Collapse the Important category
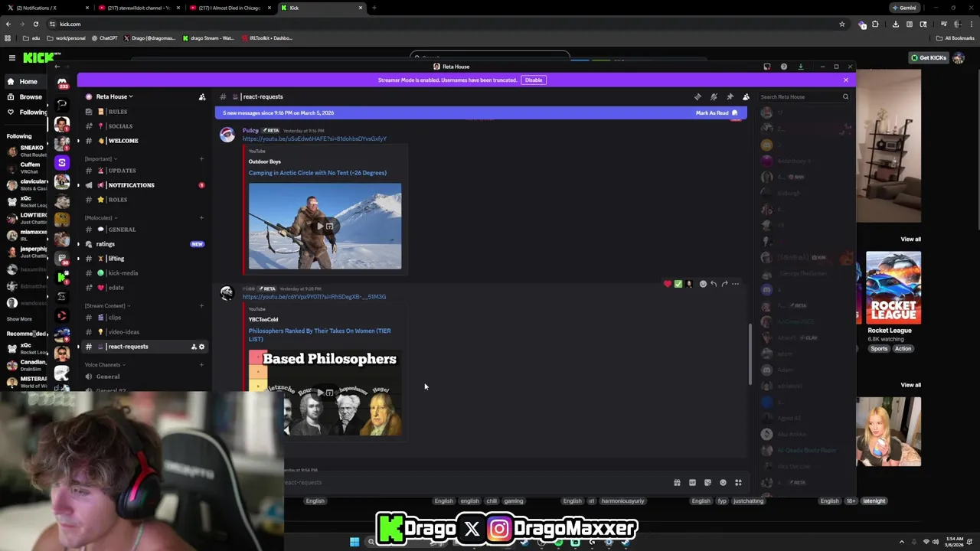The height and width of the screenshot is (551, 980). 100,159
